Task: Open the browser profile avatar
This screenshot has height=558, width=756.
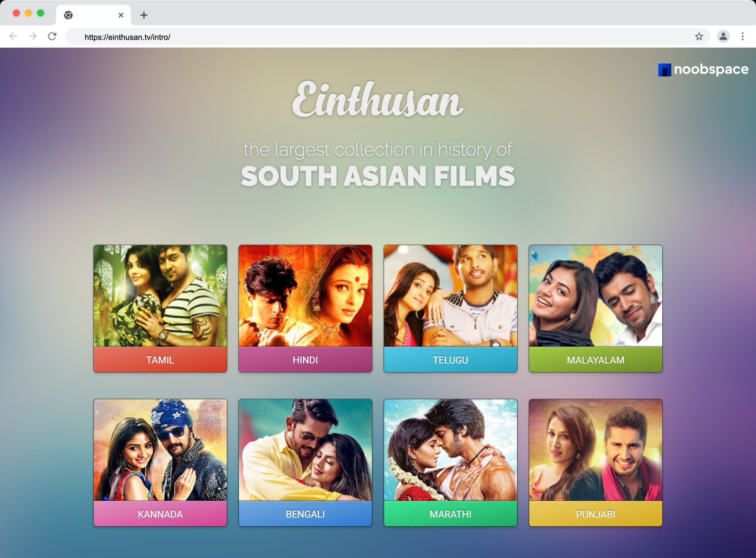Action: coord(723,36)
